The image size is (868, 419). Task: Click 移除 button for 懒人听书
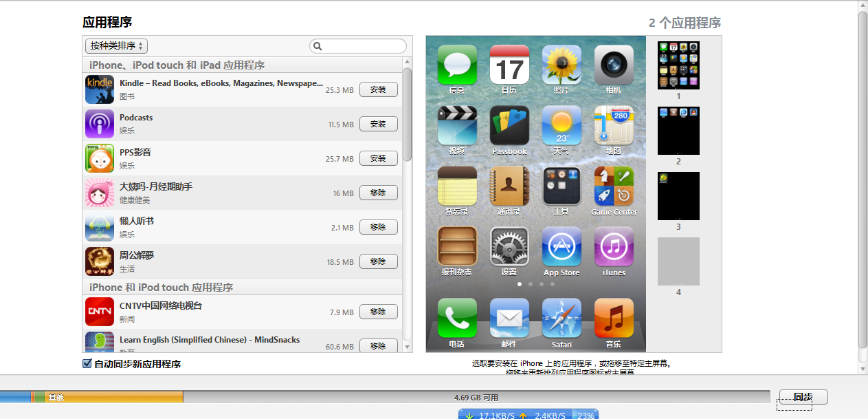(378, 227)
